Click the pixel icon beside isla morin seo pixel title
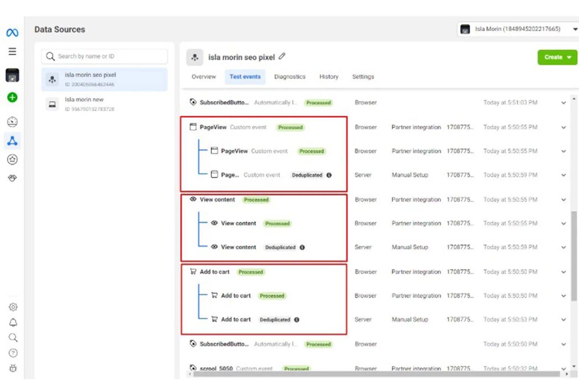 pos(195,57)
